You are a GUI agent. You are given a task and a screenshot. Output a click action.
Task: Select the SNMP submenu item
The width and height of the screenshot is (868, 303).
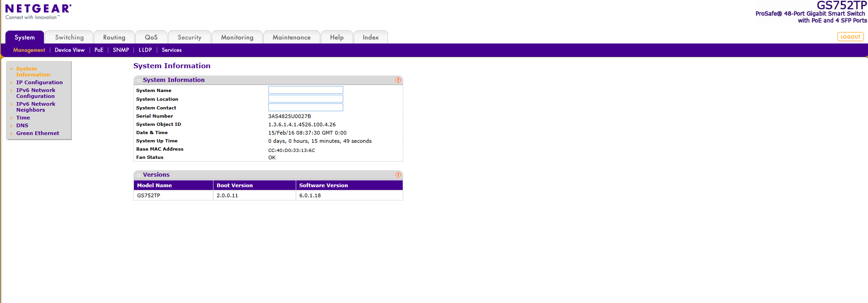click(x=121, y=50)
